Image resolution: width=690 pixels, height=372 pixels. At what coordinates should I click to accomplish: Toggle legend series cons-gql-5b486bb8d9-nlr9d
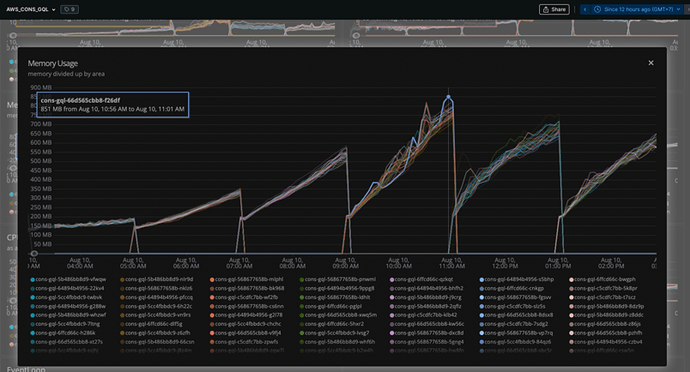[156, 280]
